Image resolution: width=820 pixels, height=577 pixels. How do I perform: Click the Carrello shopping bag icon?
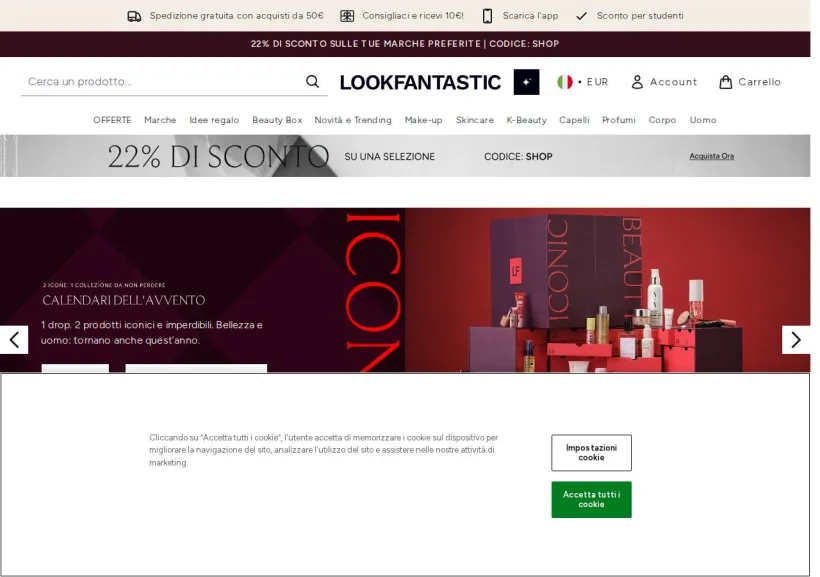[725, 82]
